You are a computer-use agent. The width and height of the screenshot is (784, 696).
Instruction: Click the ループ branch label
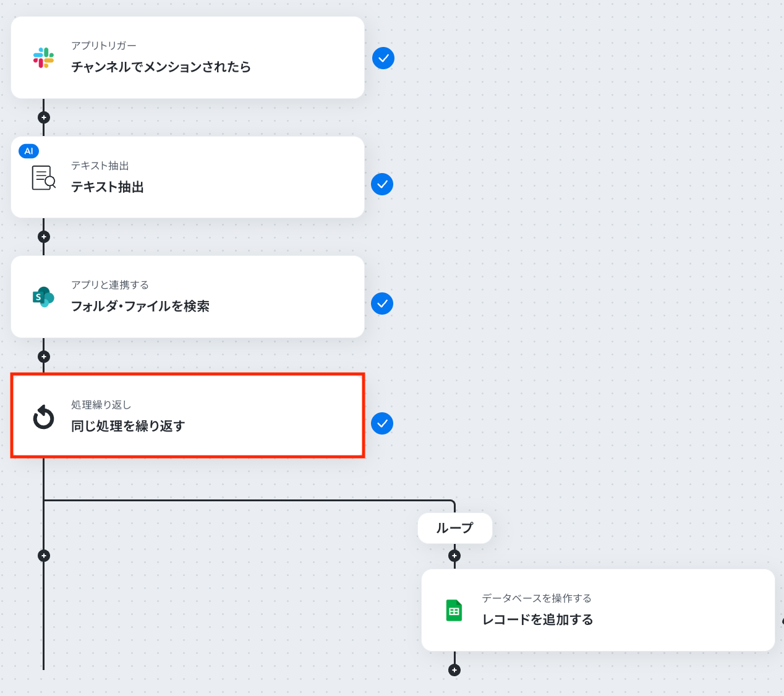point(455,528)
